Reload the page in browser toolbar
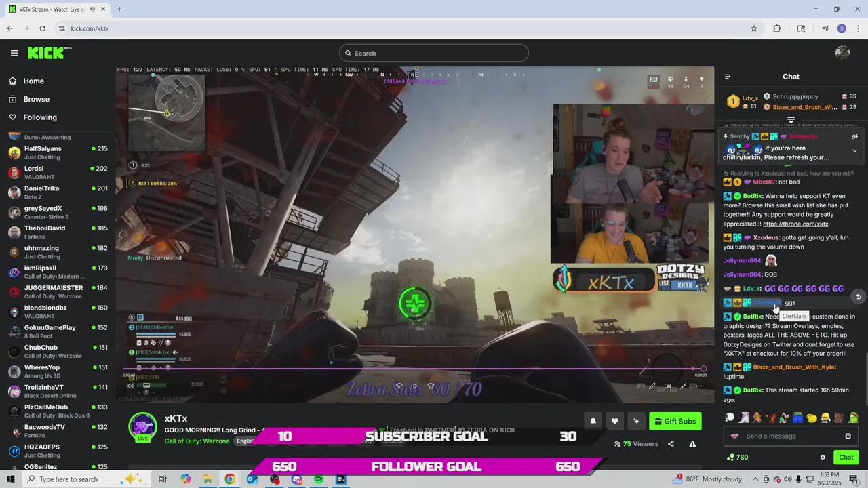The height and width of the screenshot is (488, 868). coord(42,28)
